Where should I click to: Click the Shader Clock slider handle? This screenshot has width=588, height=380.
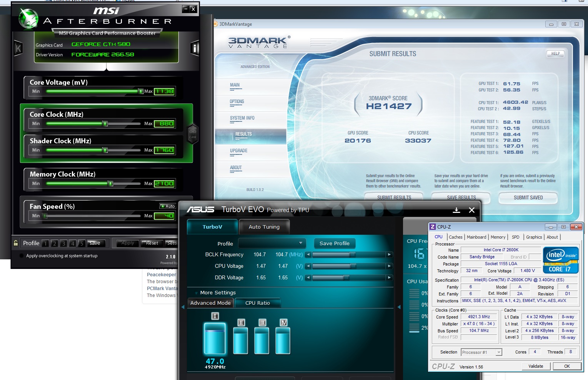(x=105, y=150)
